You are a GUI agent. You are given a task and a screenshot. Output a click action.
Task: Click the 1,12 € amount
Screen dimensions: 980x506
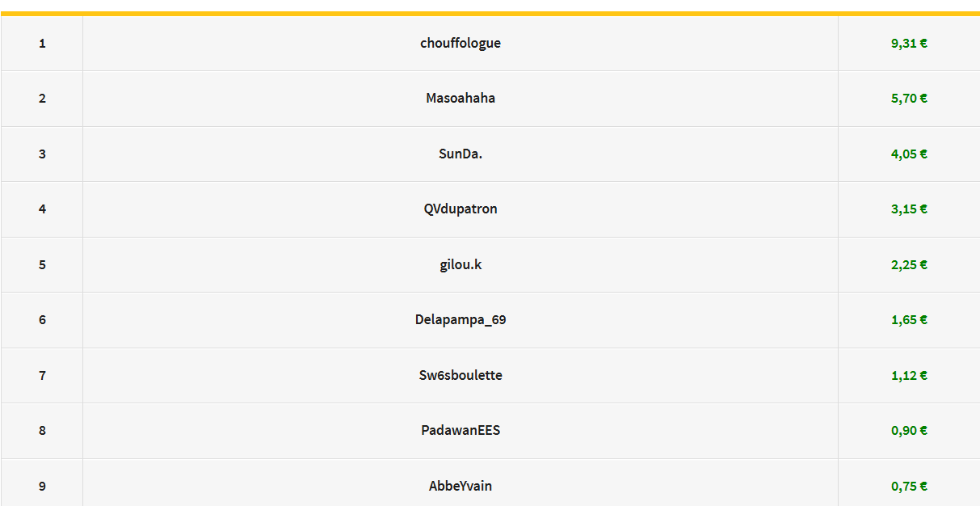point(909,375)
